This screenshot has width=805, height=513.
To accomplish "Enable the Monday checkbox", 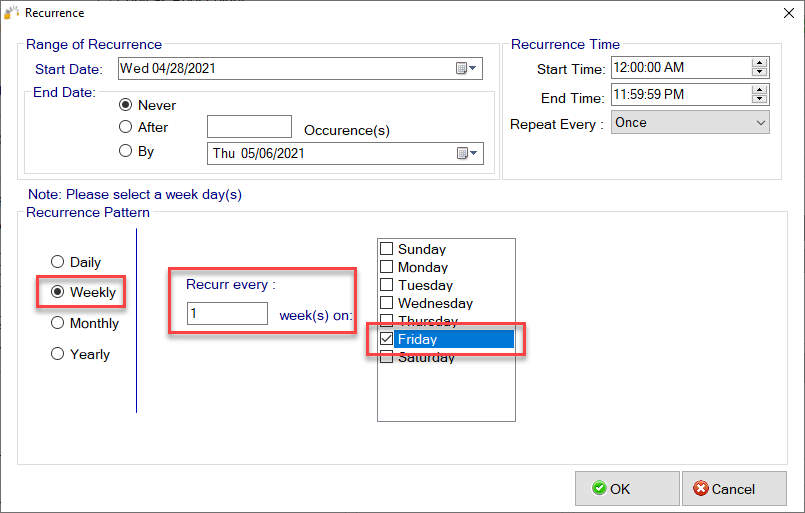I will [x=387, y=267].
